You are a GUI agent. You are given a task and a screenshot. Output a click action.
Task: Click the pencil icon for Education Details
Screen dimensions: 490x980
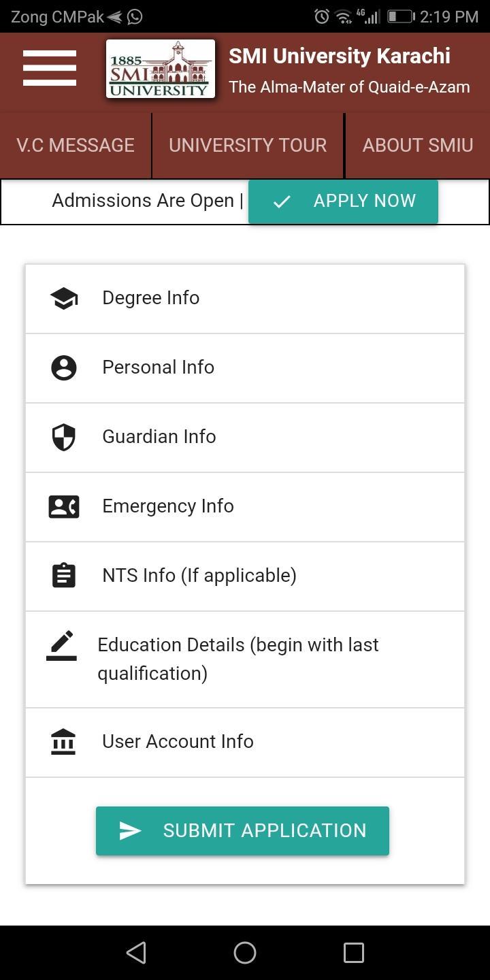pos(61,645)
